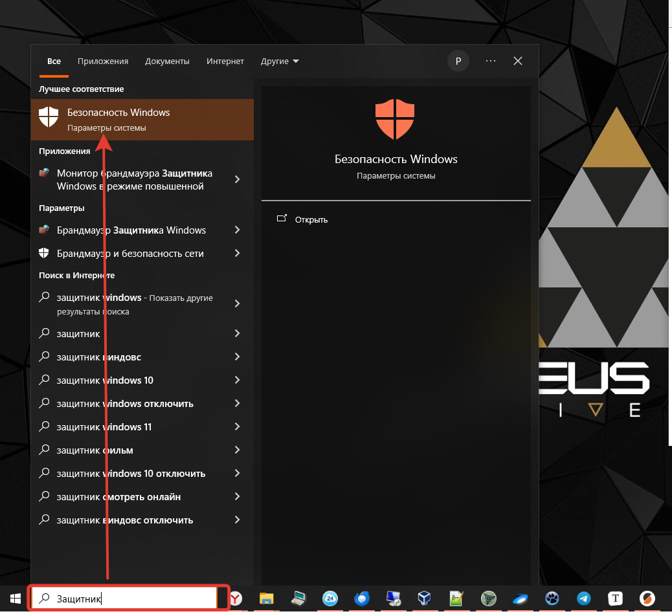Image resolution: width=672 pixels, height=616 pixels.
Task: Open VirtualBox from the taskbar
Action: click(425, 599)
